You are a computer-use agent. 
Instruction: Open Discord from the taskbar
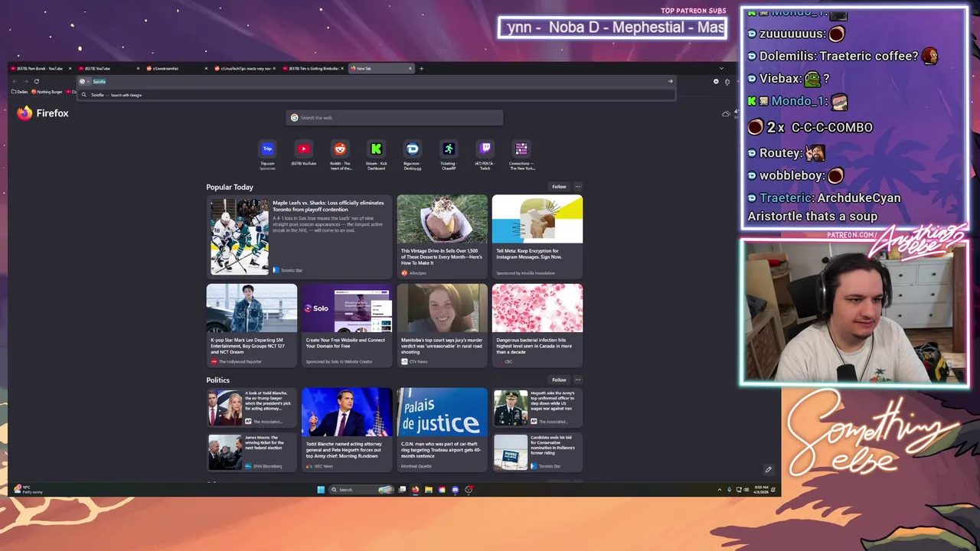point(456,490)
